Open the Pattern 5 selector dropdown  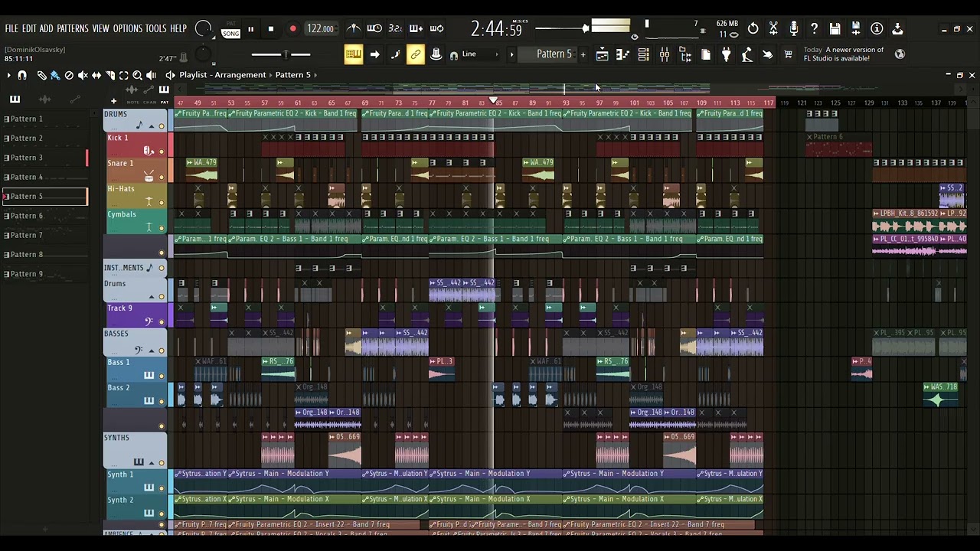coord(554,54)
